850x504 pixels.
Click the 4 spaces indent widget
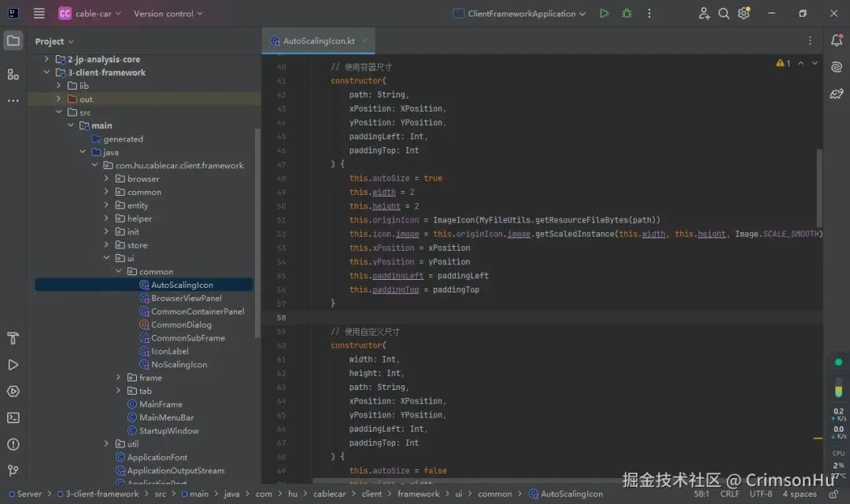tap(799, 495)
